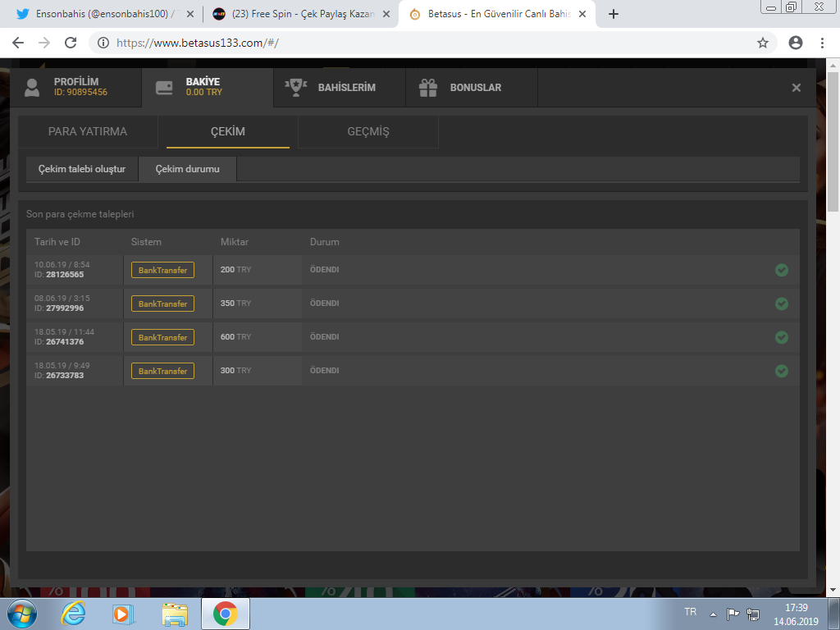Show hidden system tray icons

click(713, 614)
